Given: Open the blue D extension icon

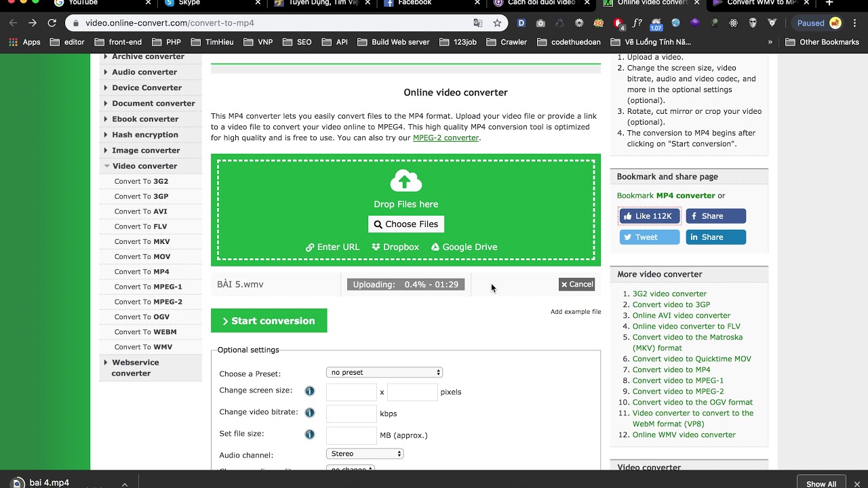Looking at the screenshot, I should pyautogui.click(x=521, y=23).
